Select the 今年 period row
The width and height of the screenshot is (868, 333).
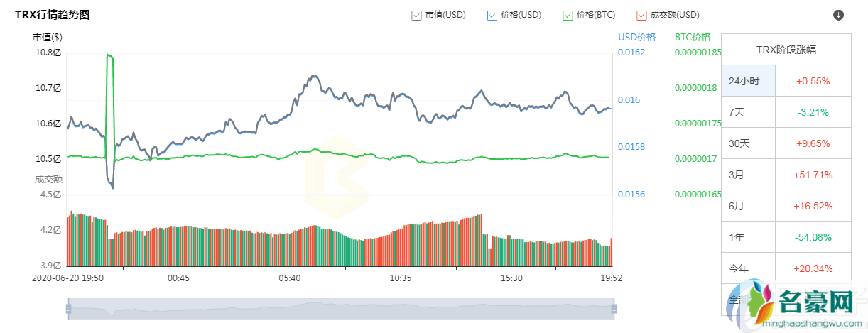pos(786,268)
